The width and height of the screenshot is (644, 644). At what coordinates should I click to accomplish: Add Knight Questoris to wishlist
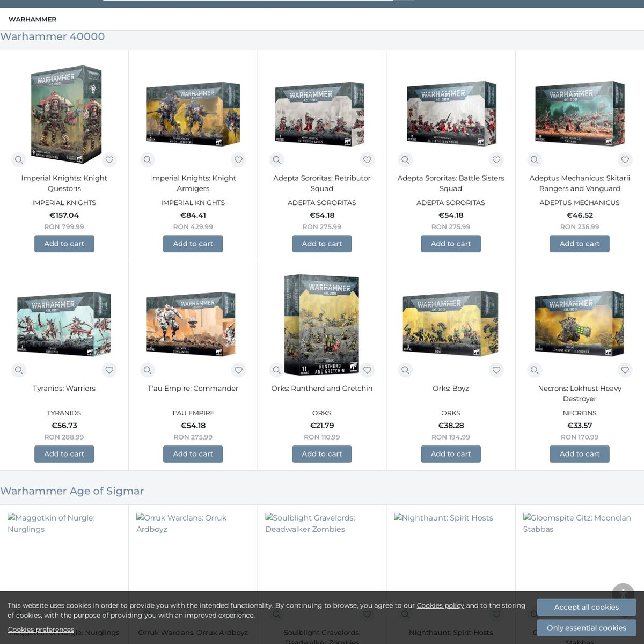[x=109, y=159]
